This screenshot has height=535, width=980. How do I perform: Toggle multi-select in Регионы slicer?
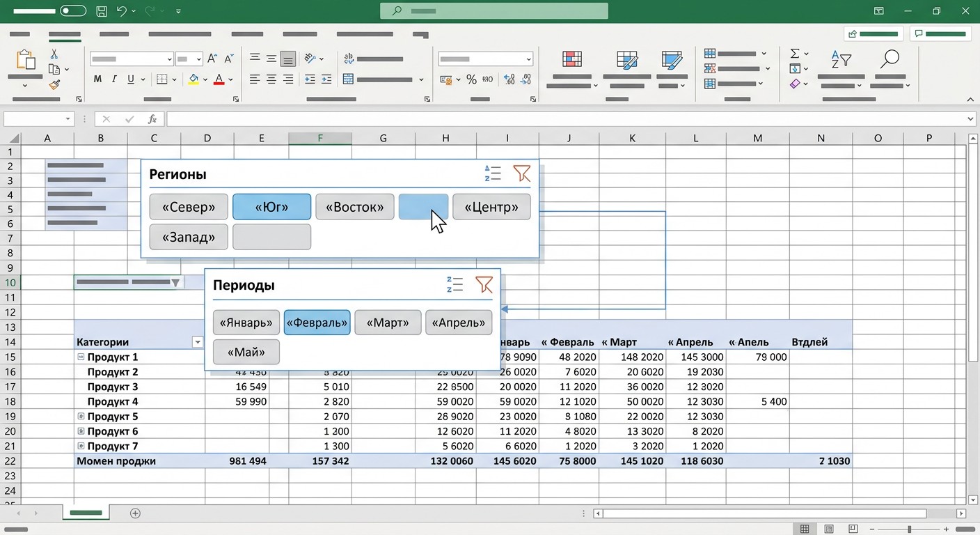(x=493, y=173)
